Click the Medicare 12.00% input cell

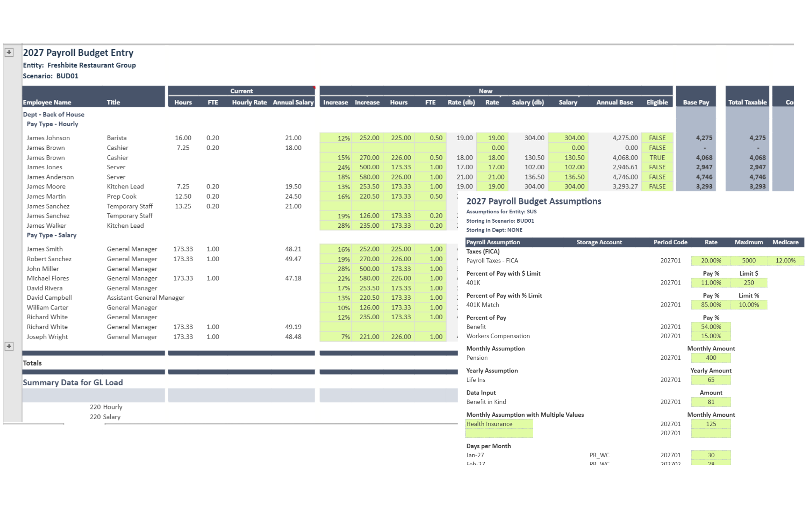[x=785, y=261]
